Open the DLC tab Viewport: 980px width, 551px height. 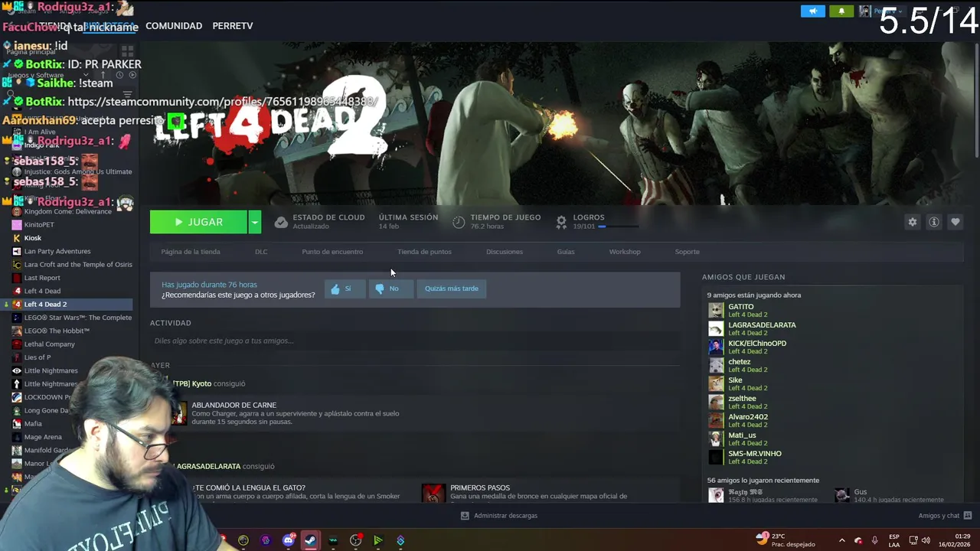tap(261, 252)
